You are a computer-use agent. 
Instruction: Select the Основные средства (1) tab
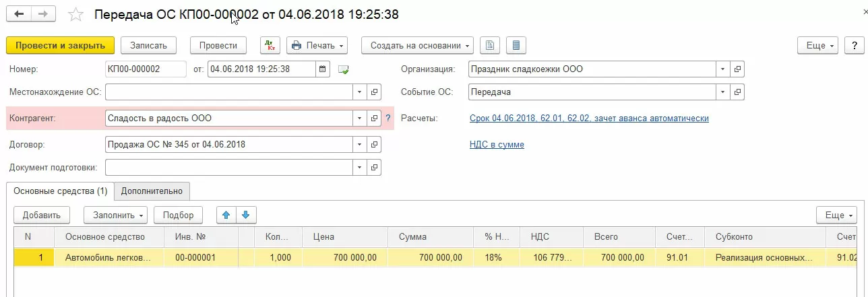(61, 191)
